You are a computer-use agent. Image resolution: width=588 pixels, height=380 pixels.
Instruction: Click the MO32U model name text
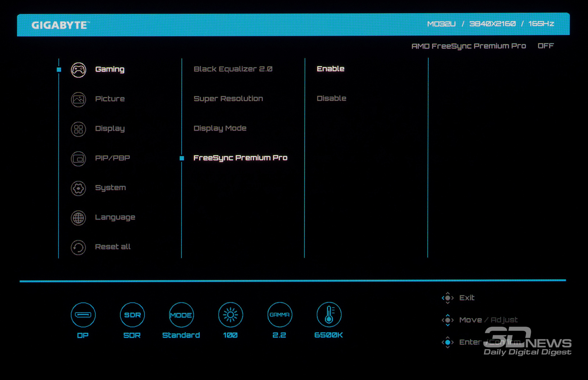click(441, 24)
